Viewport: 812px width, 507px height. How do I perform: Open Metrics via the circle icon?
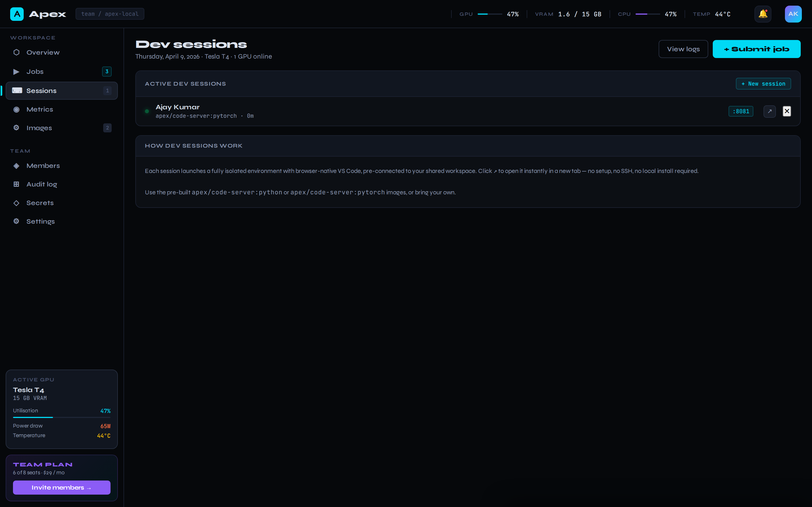16,109
